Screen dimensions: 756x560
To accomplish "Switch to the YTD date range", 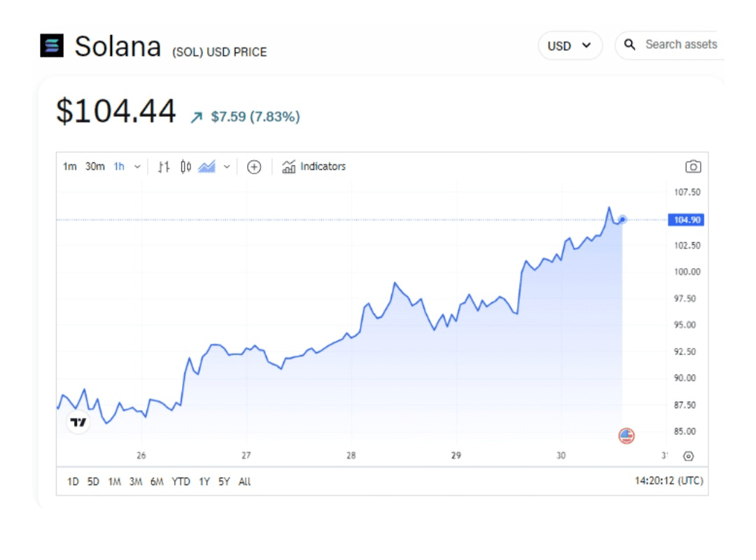I will [181, 482].
